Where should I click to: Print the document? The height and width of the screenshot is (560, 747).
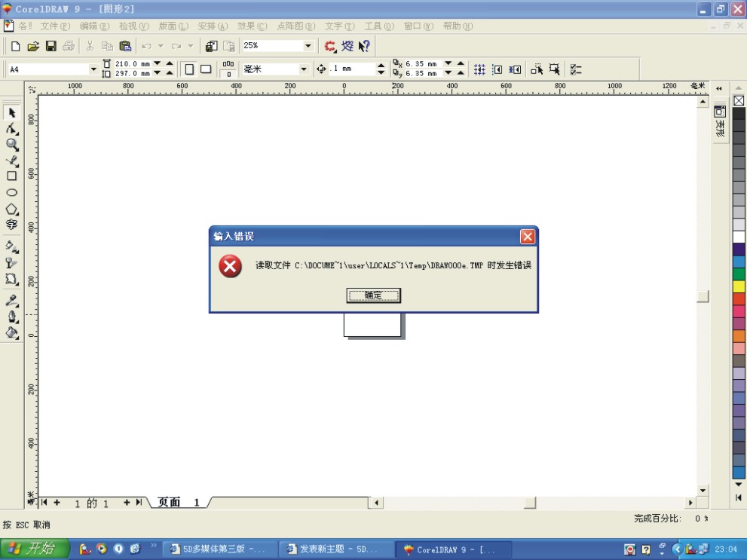click(68, 46)
